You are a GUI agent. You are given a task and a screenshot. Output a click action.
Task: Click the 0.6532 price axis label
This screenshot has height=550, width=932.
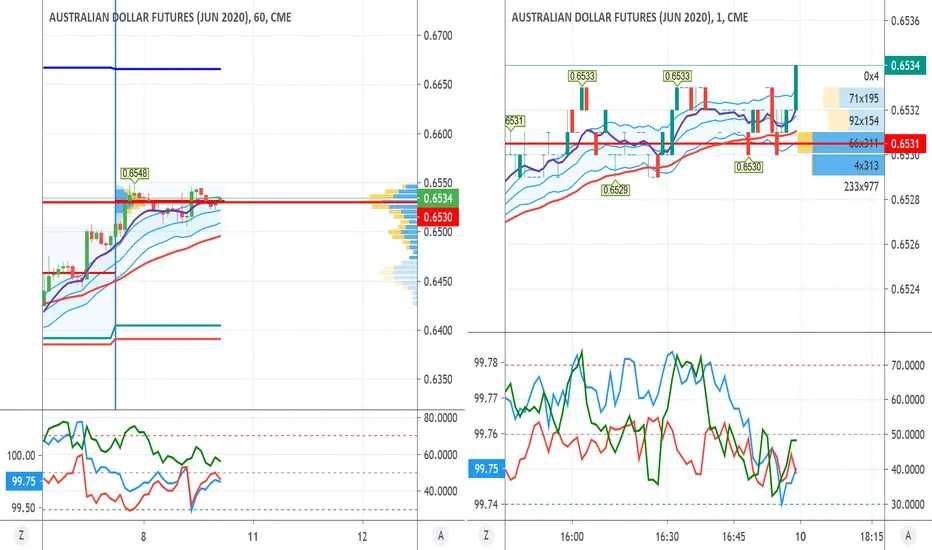pos(905,110)
